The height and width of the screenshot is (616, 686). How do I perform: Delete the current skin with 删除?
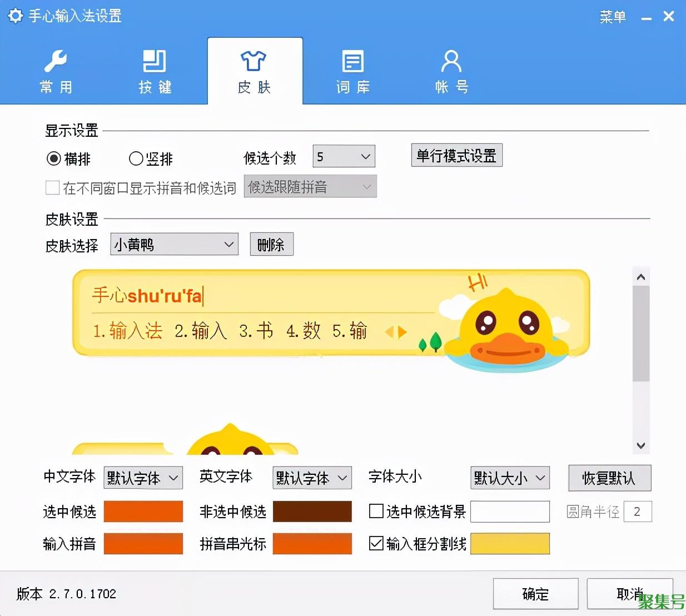pos(271,244)
